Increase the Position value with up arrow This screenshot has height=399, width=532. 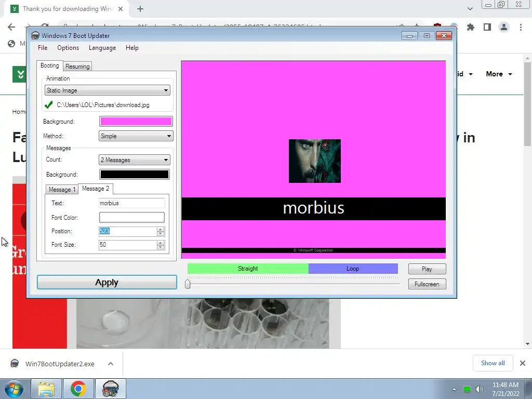click(x=161, y=229)
